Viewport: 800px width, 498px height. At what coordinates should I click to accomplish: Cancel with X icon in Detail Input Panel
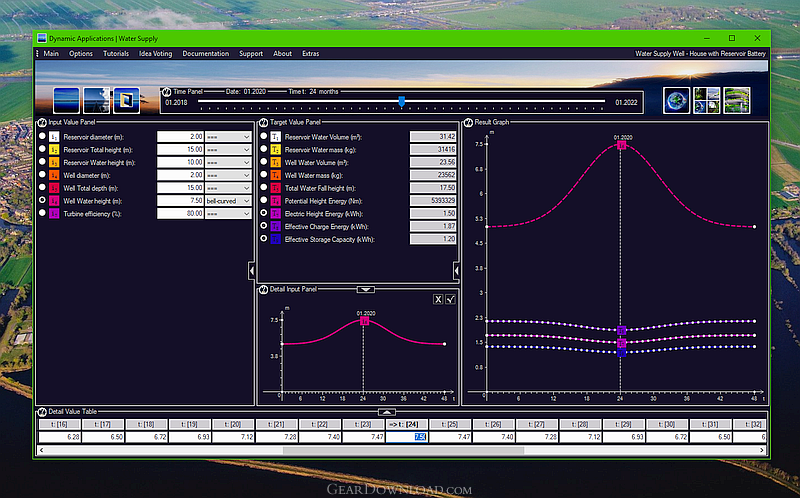tap(438, 300)
